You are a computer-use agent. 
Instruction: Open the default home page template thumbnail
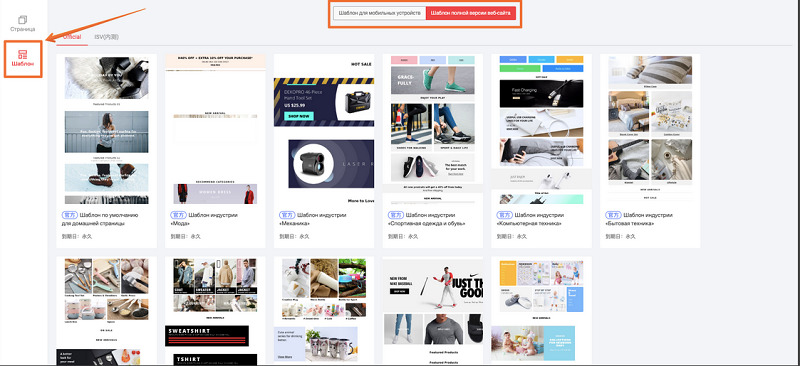coord(107,130)
